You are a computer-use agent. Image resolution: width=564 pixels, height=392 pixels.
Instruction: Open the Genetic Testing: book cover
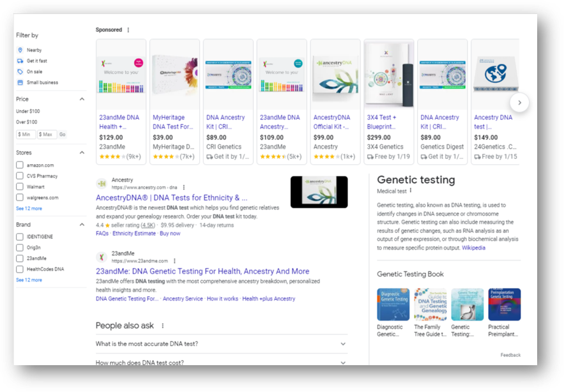(468, 305)
